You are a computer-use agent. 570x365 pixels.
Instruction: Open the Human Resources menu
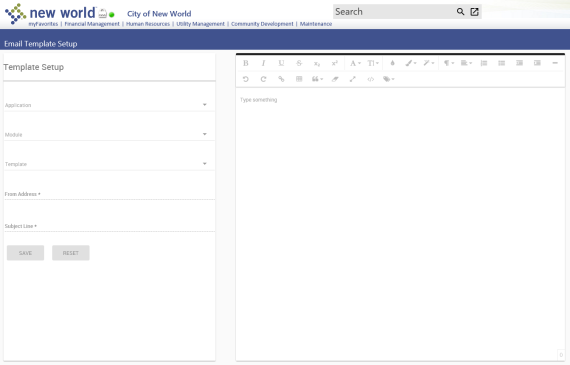point(148,24)
